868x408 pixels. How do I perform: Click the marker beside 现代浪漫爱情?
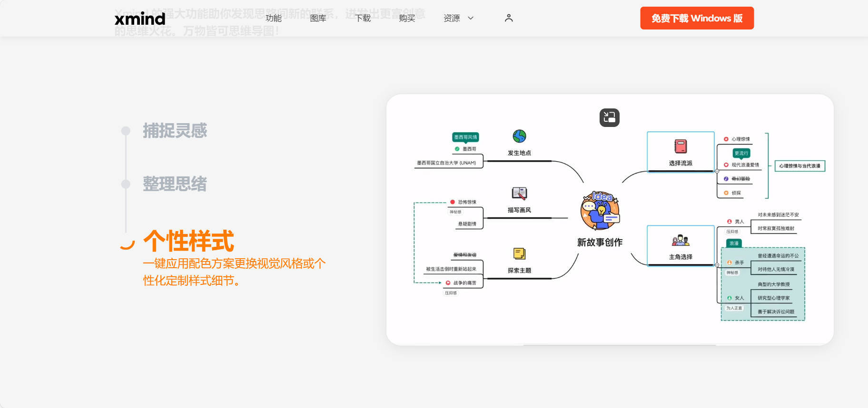(x=726, y=165)
